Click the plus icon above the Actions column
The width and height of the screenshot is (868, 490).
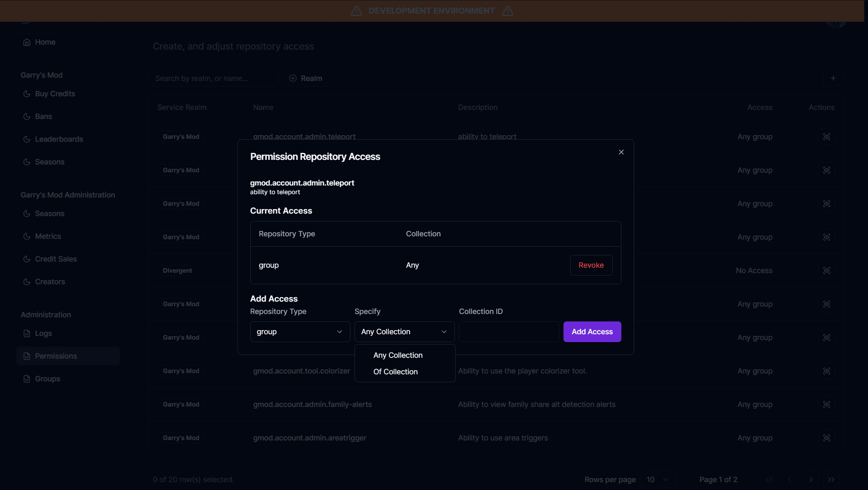click(833, 78)
